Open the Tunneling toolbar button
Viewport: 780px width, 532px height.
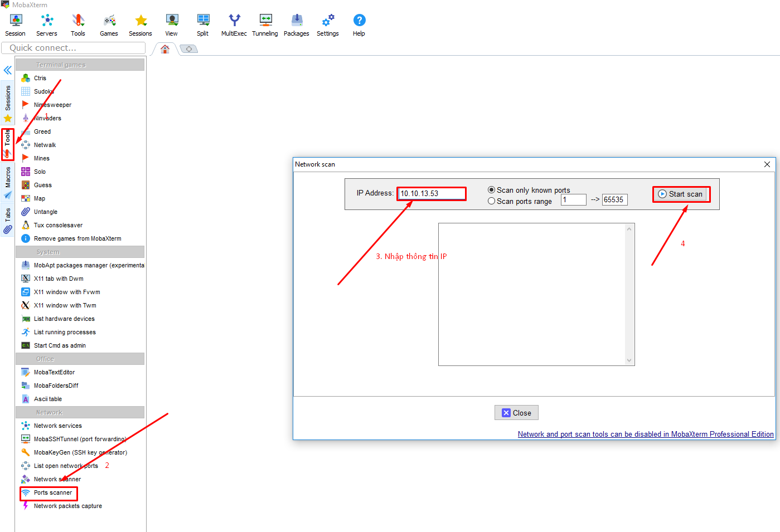[265, 25]
